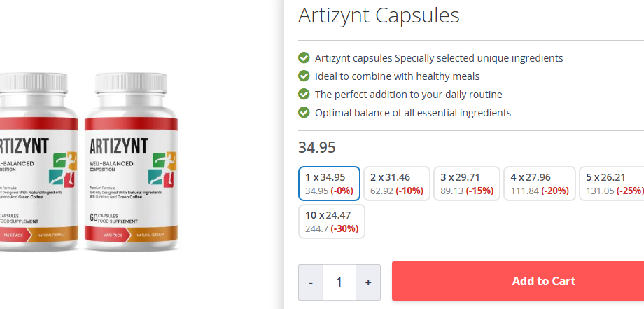Click the checkmark next to healthy meals
This screenshot has width=644, height=309.
(x=304, y=76)
